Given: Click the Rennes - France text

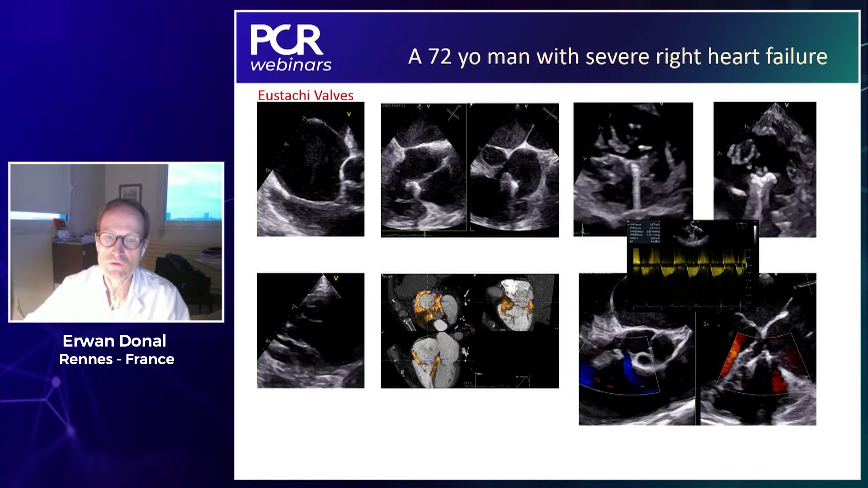Looking at the screenshot, I should [117, 360].
